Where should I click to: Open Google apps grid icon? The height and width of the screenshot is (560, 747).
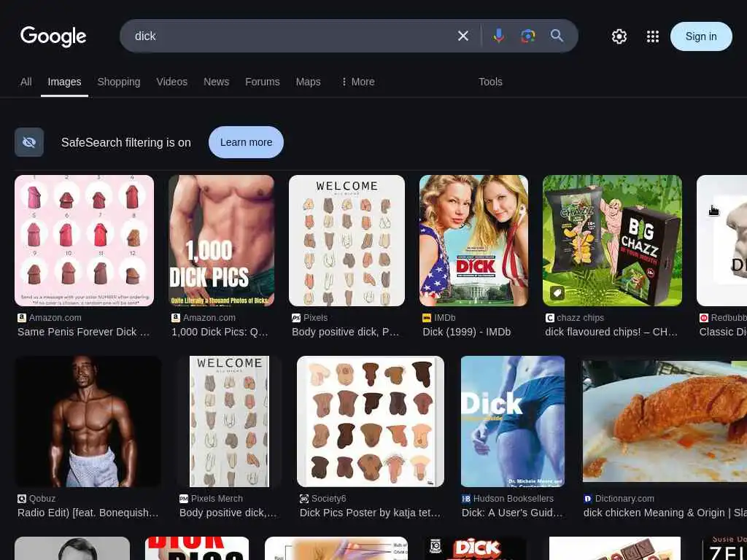[653, 36]
